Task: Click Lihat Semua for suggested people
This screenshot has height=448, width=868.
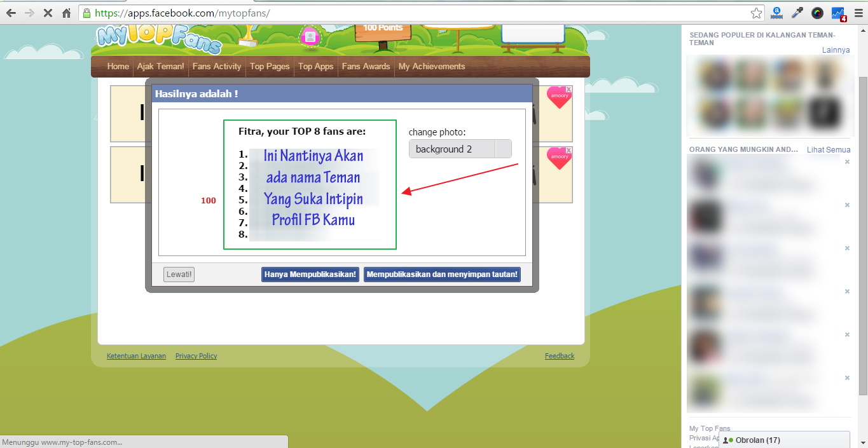Action: pyautogui.click(x=829, y=149)
